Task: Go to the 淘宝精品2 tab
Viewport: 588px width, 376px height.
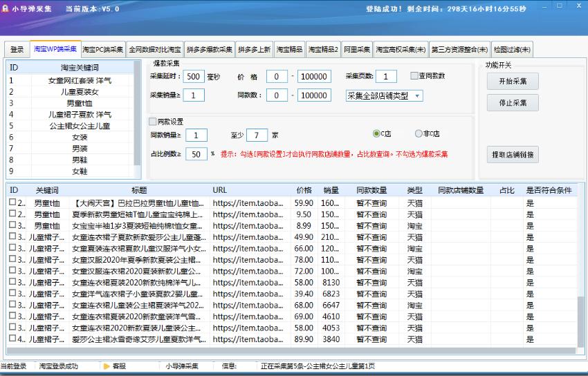Action: click(323, 50)
